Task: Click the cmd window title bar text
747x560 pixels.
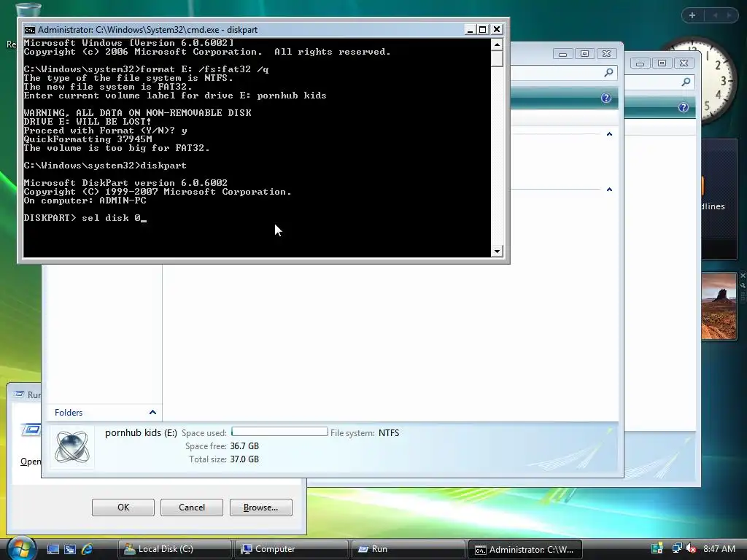Action: pyautogui.click(x=147, y=29)
